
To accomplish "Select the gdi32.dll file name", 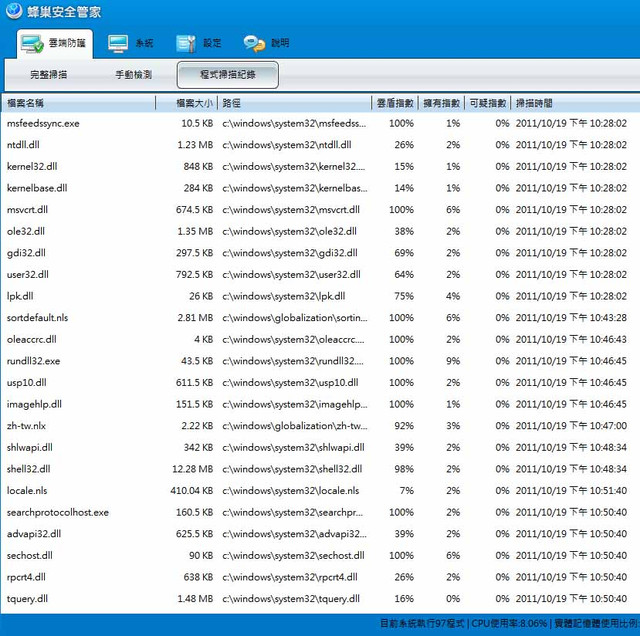I will (x=26, y=253).
